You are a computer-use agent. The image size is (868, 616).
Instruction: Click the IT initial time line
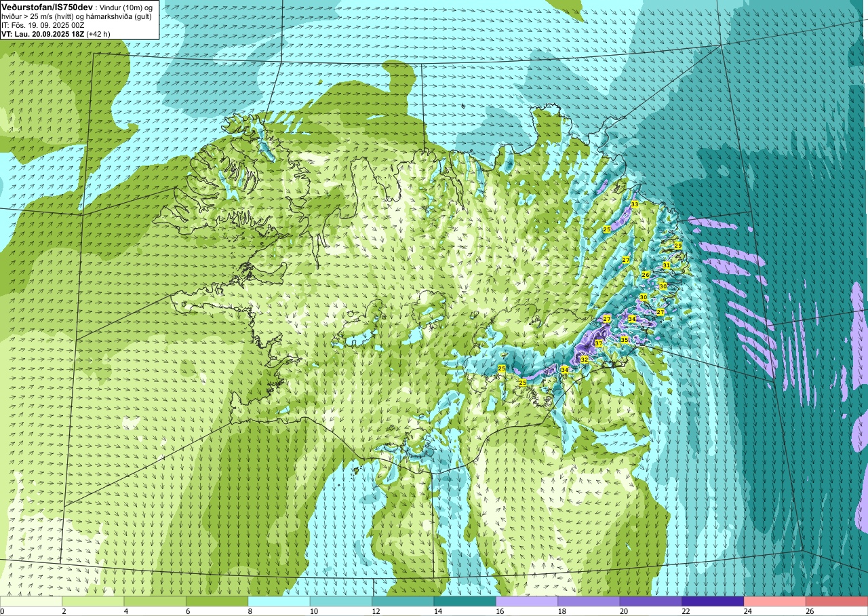[x=43, y=25]
